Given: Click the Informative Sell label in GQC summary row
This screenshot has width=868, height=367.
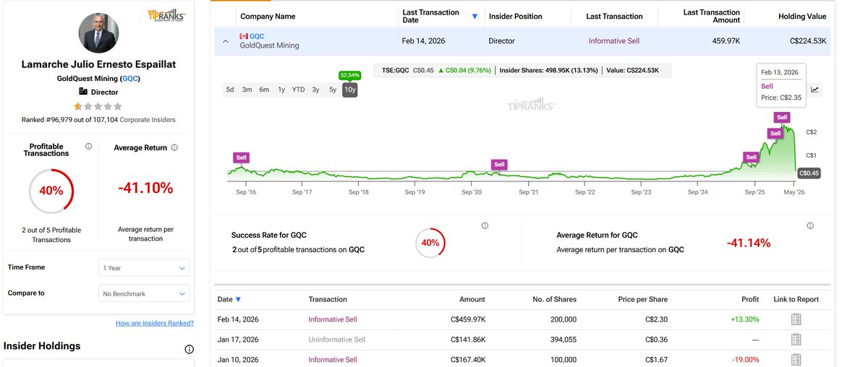Looking at the screenshot, I should click(614, 41).
